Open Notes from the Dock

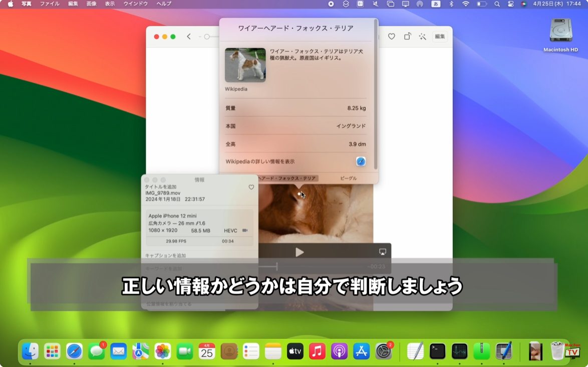pos(273,351)
